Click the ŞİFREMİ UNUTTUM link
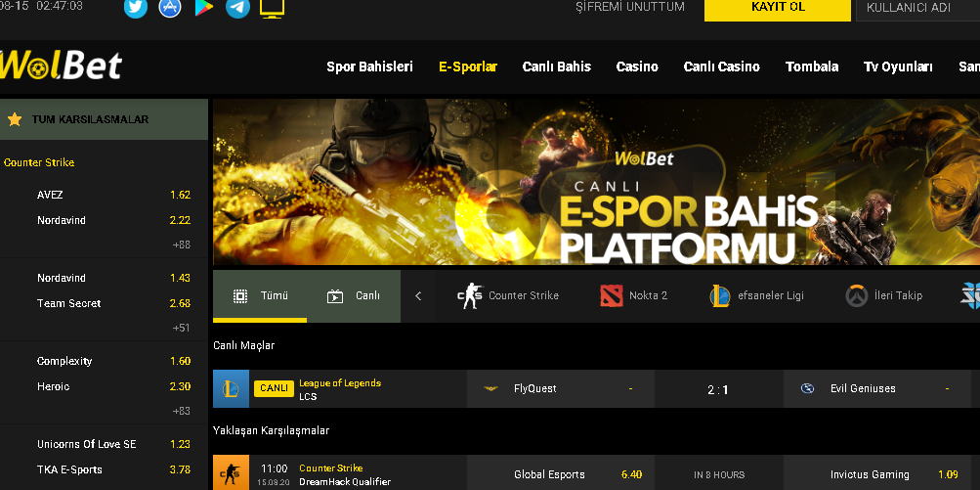The image size is (980, 490). pos(630,7)
